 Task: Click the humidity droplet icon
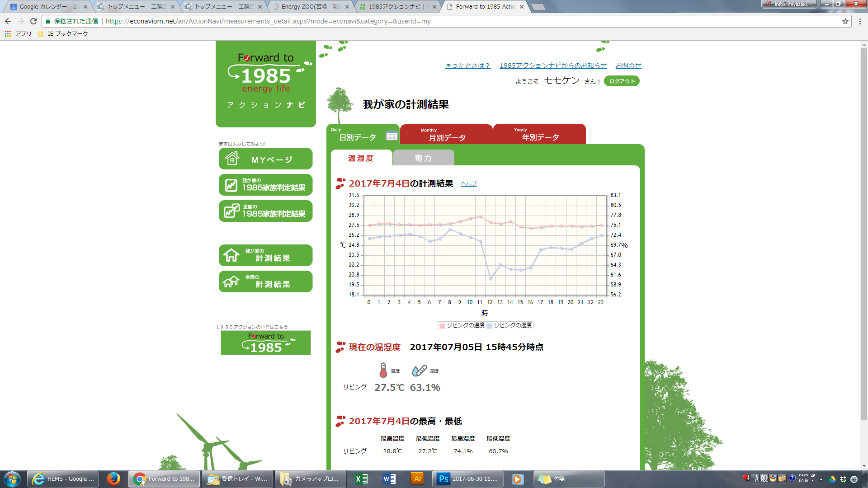(419, 371)
